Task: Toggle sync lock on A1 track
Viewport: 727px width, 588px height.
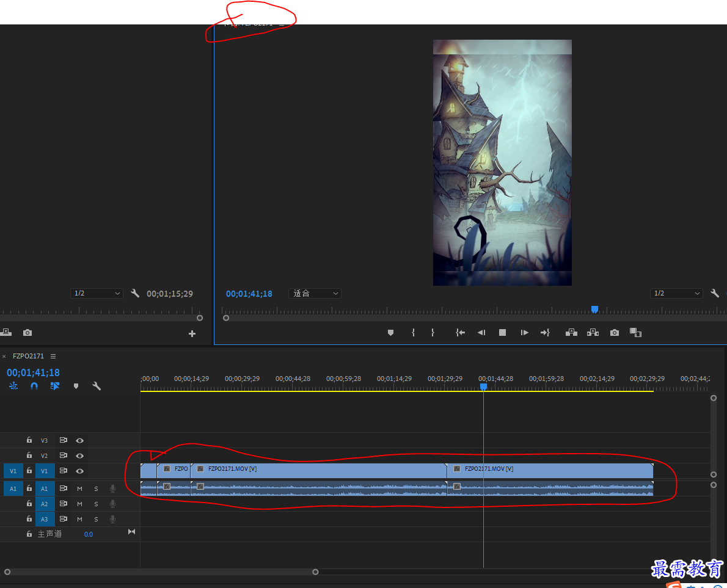Action: [x=64, y=488]
